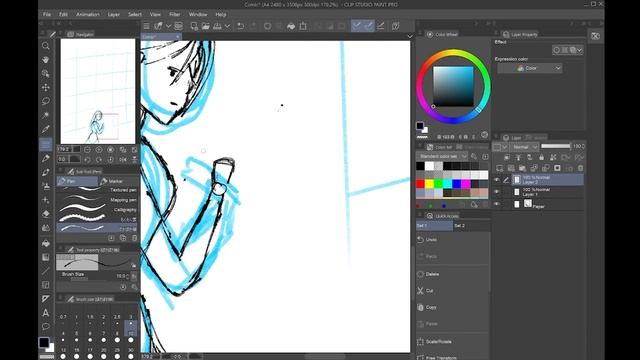Select the Mapping pen sub tool

[97, 200]
